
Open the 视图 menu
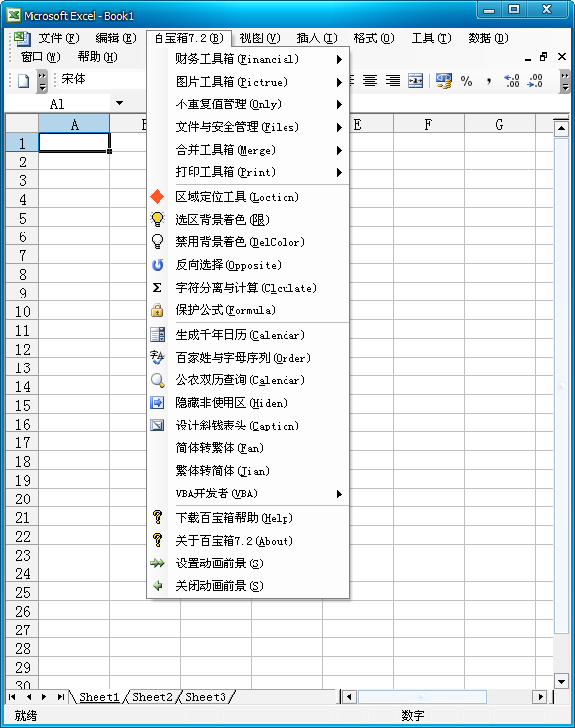[x=259, y=38]
